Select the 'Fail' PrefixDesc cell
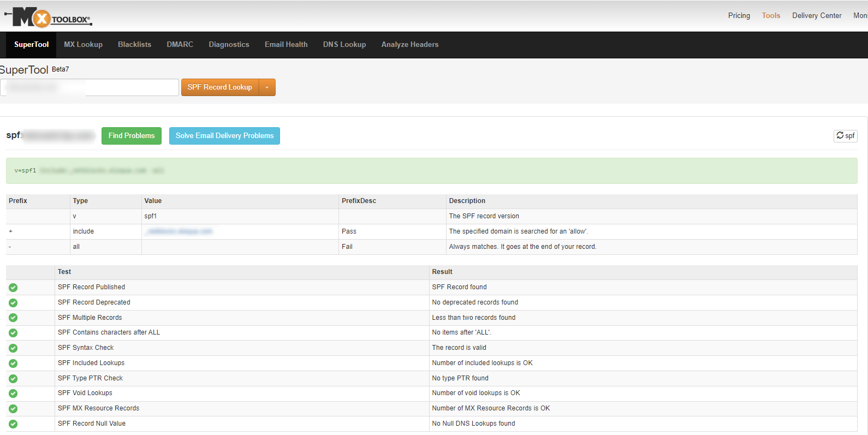This screenshot has width=868, height=435. (x=393, y=247)
